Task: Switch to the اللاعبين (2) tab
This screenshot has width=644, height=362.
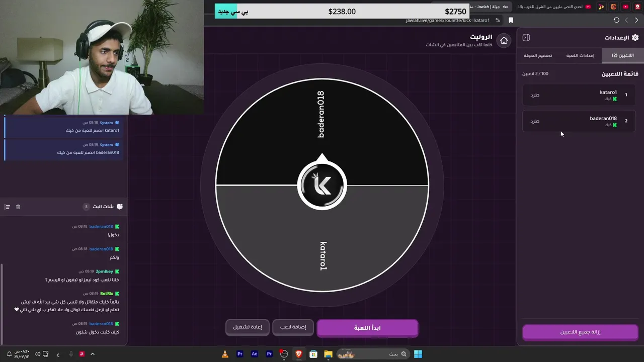Action: coord(623,55)
